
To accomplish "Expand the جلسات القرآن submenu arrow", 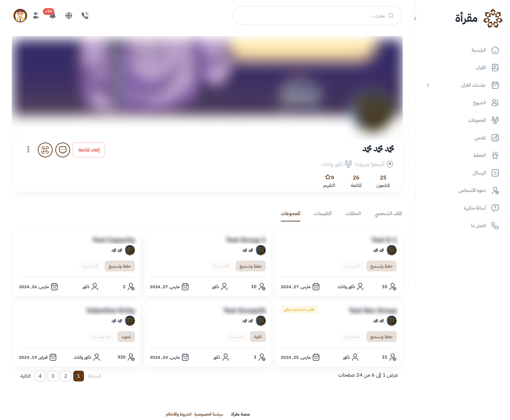I will click(x=428, y=85).
